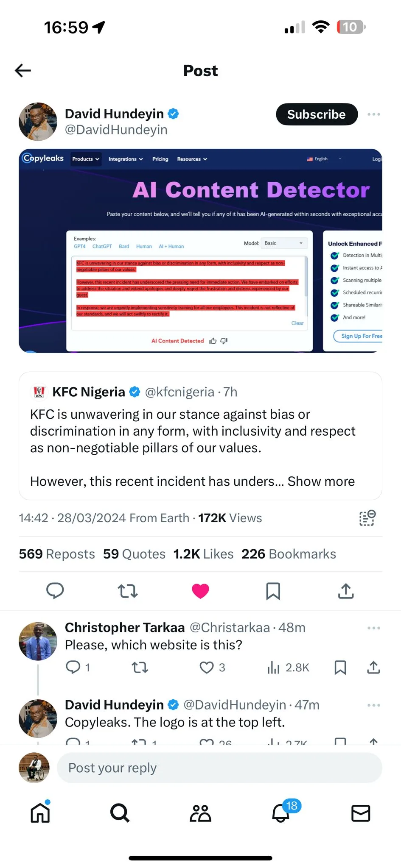Open Notifications bell with 18 badge

click(x=281, y=813)
